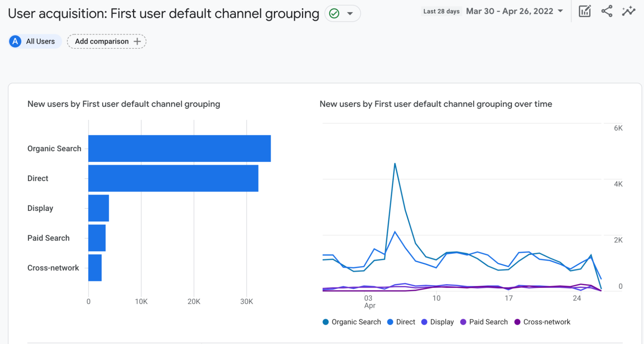This screenshot has height=344, width=644.
Task: Toggle Display legend color dot
Action: [424, 322]
